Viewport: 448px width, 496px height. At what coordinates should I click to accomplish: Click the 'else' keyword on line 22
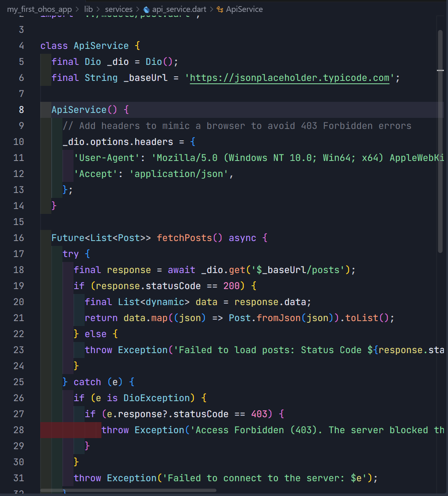pyautogui.click(x=96, y=334)
